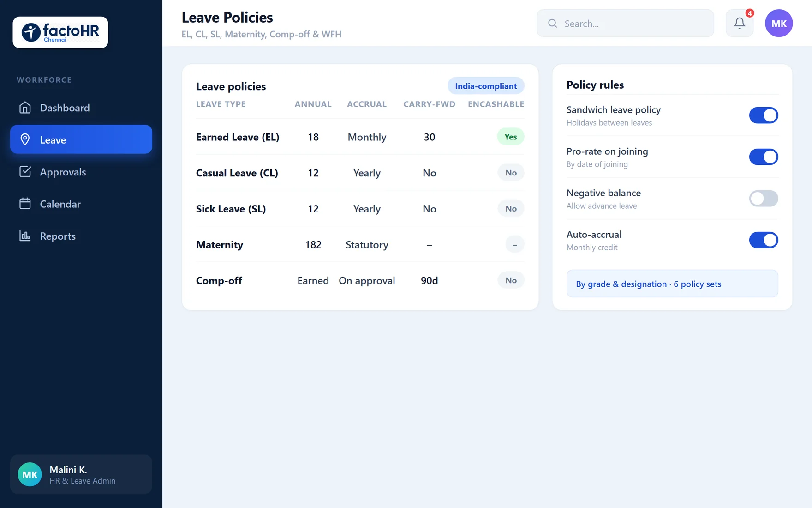The width and height of the screenshot is (812, 508).
Task: Open Calendar from the sidebar
Action: (81, 204)
